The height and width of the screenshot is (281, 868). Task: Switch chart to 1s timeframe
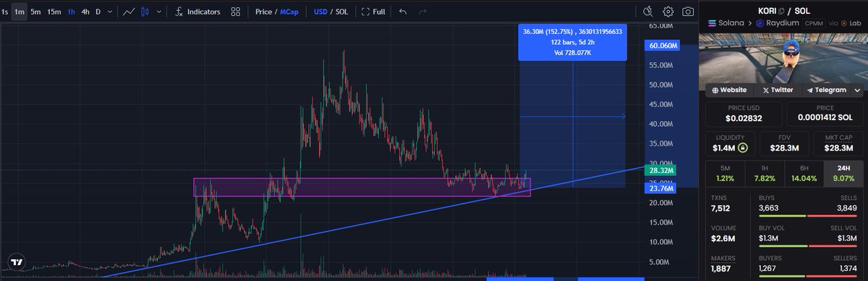pos(5,12)
